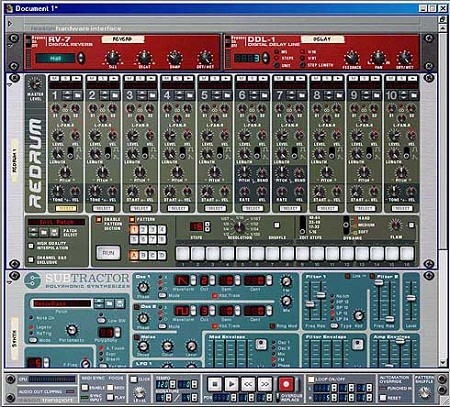
Task: Click the transport Fast Forward button
Action: [x=265, y=384]
